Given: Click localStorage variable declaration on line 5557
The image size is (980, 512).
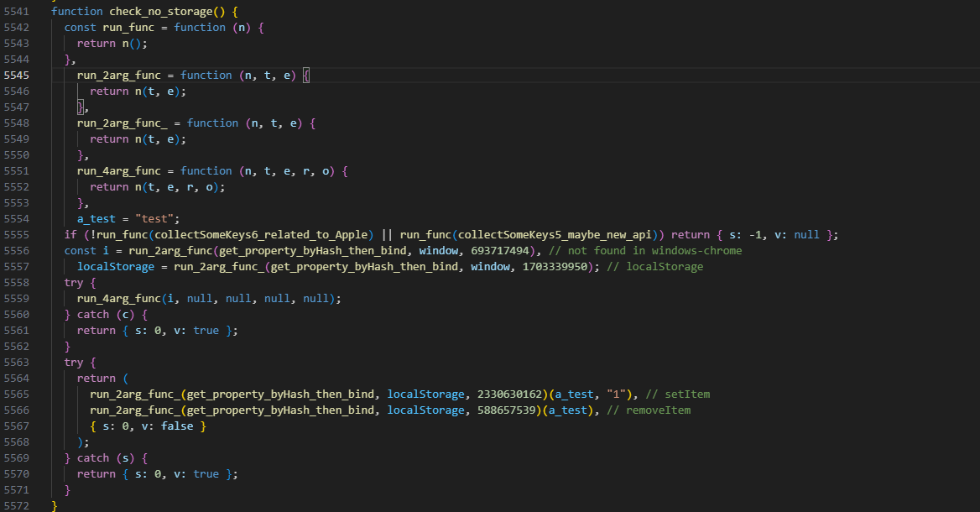Looking at the screenshot, I should [116, 266].
